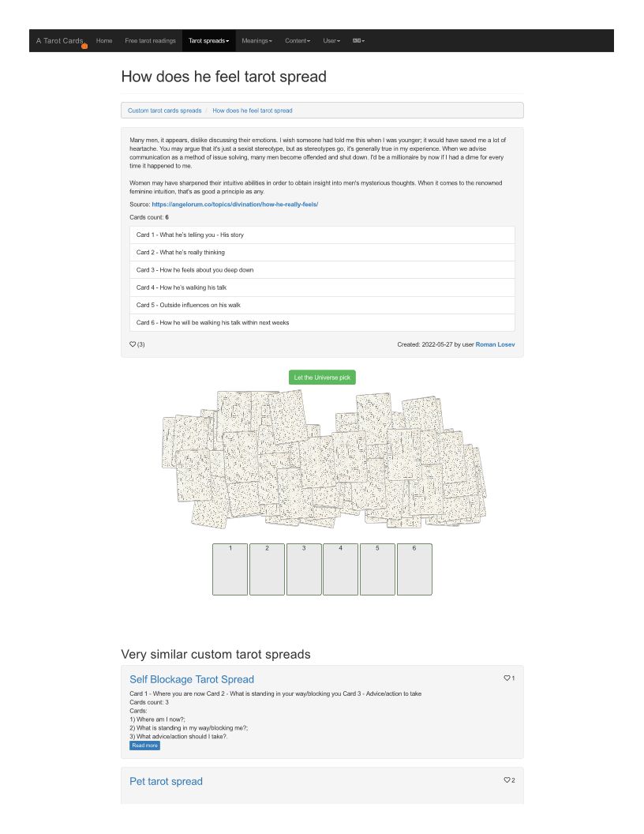Select empty card slot number 6
644x834 pixels.
(414, 569)
